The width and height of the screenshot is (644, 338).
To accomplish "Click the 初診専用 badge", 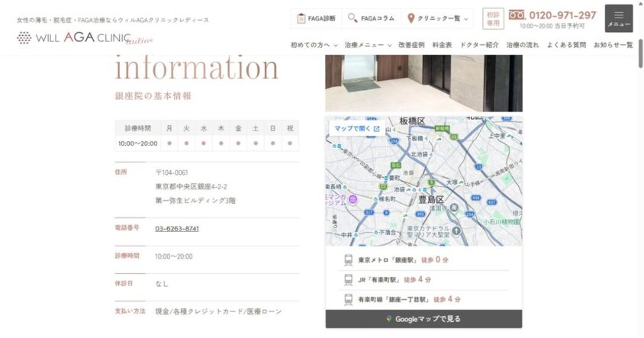I will 493,18.
